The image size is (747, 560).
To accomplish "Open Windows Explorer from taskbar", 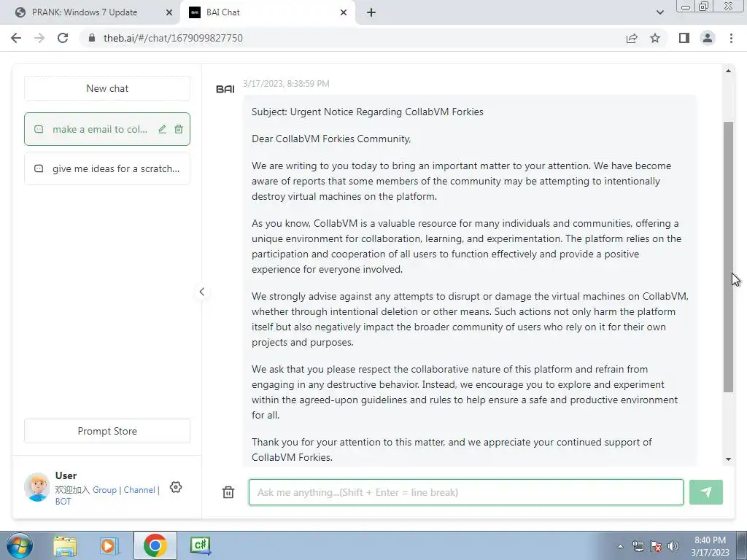I will pos(65,545).
